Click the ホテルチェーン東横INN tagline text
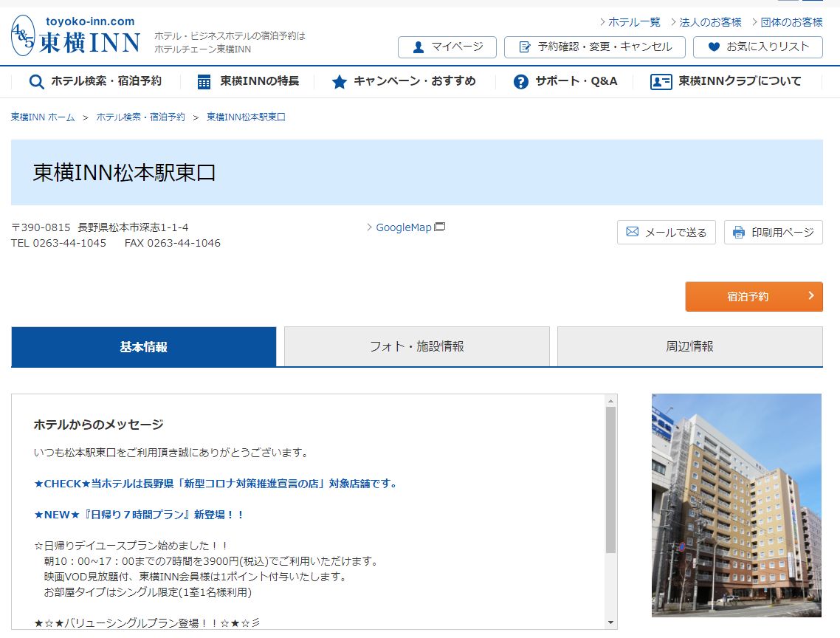The width and height of the screenshot is (840, 638). 202,49
